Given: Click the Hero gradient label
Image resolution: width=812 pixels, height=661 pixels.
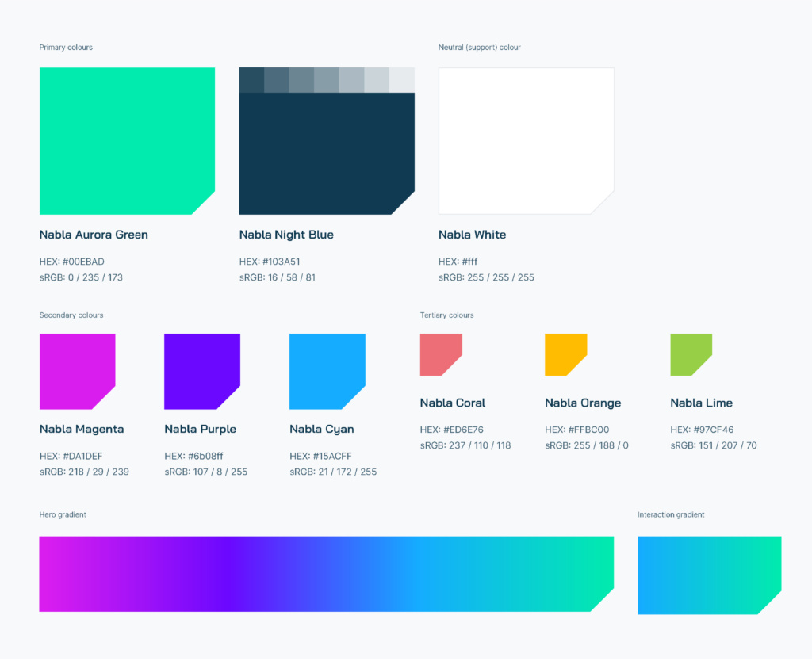Looking at the screenshot, I should pos(61,514).
